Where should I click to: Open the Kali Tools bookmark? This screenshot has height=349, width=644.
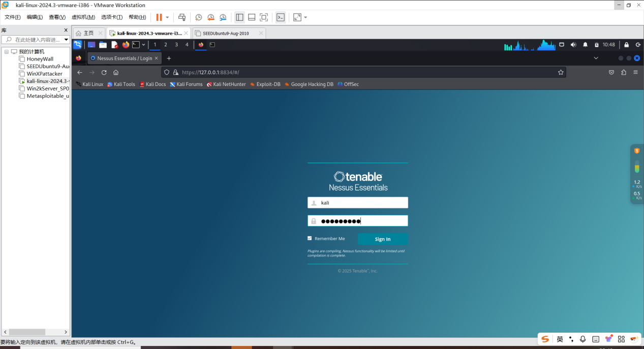(121, 84)
